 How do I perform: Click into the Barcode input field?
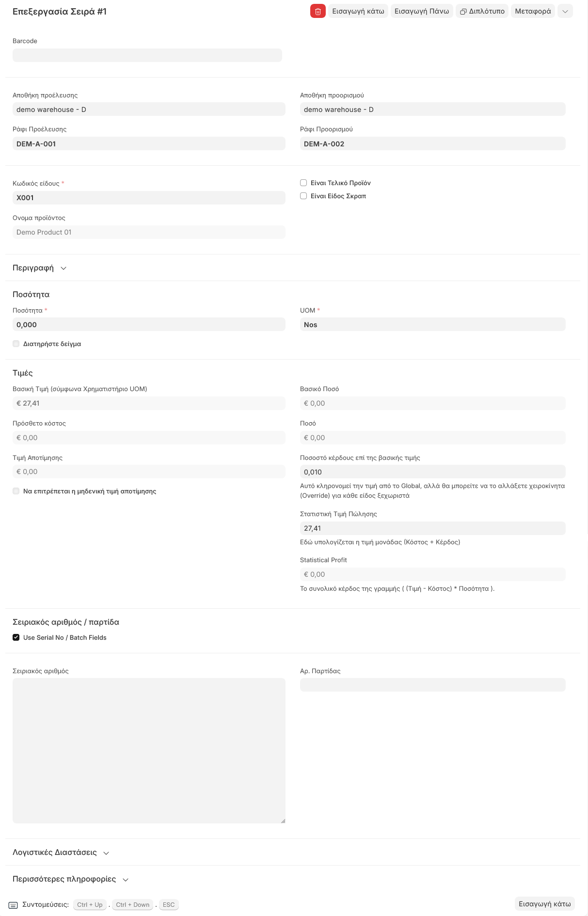[x=147, y=55]
